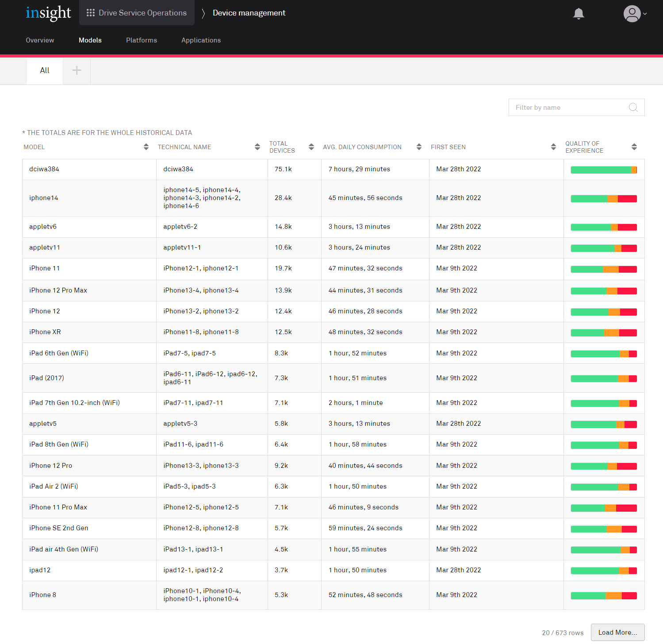The height and width of the screenshot is (644, 663).
Task: Switch to the Overview tab
Action: (40, 40)
